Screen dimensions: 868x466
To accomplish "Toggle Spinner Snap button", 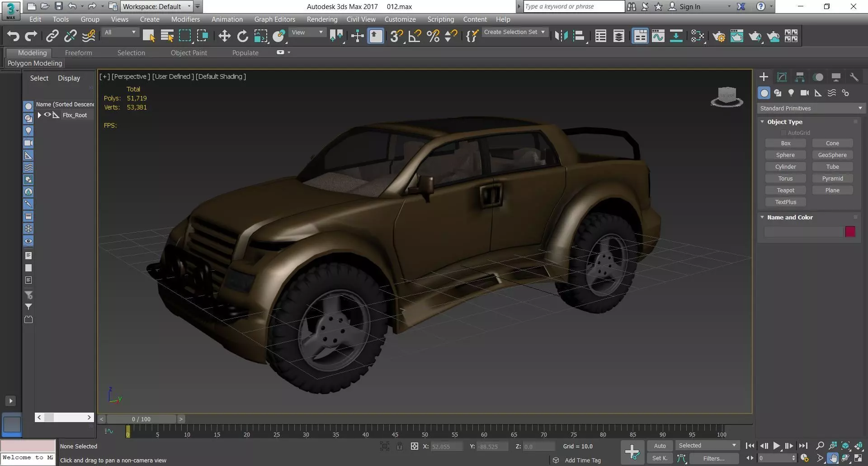I will (x=451, y=36).
